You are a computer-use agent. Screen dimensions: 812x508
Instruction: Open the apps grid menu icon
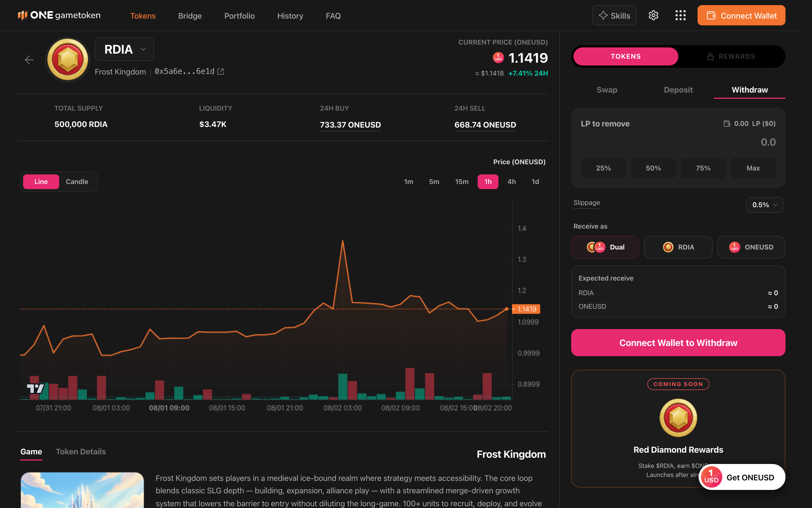click(680, 16)
